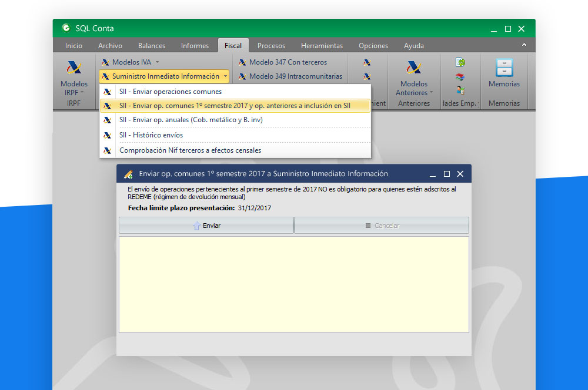Click the stacked books icon in ribbon
The height and width of the screenshot is (390, 588).
pyautogui.click(x=460, y=76)
